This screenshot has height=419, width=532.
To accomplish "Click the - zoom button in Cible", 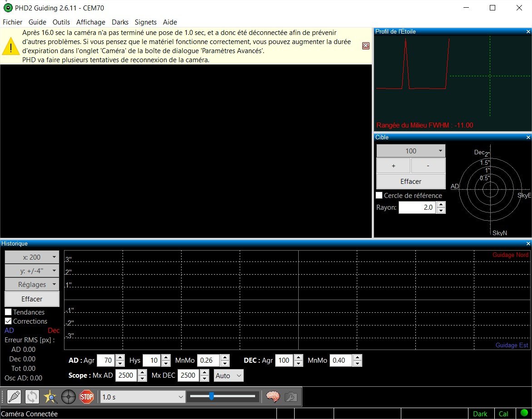I will point(428,166).
